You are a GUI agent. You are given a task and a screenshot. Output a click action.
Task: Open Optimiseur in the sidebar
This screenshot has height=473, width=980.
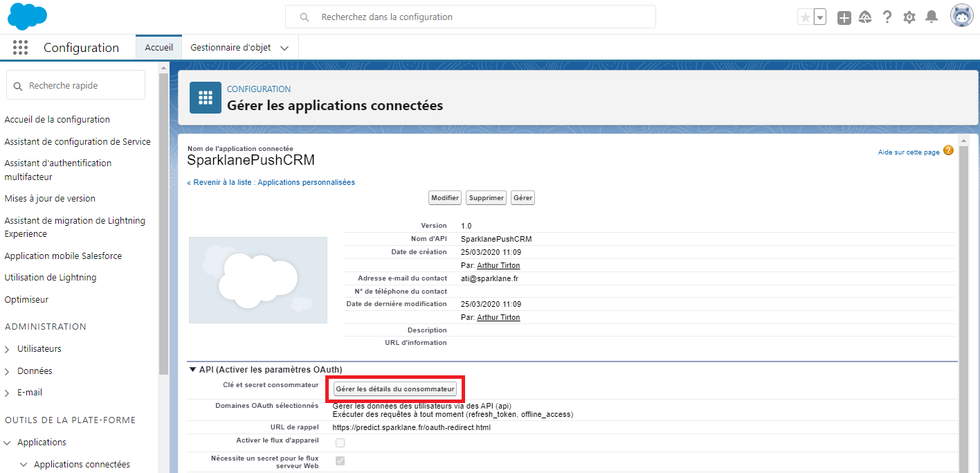(26, 300)
